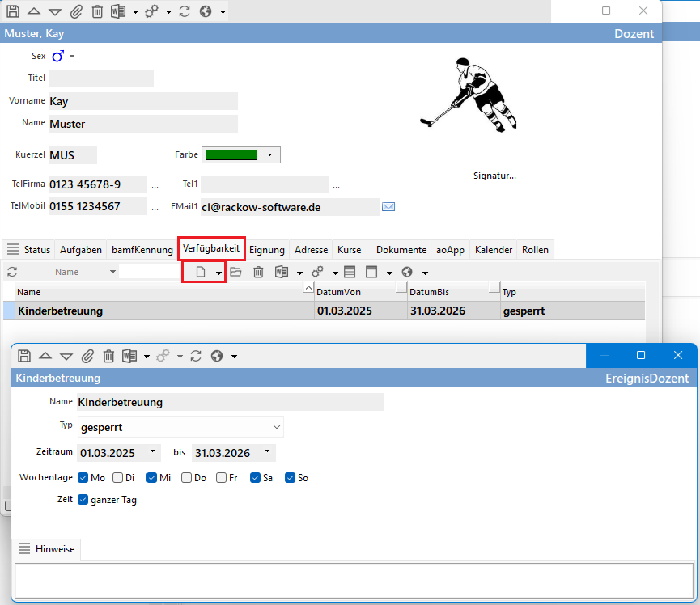Open the green Farbe color picker
Image resolution: width=700 pixels, height=605 pixels.
pos(240,154)
